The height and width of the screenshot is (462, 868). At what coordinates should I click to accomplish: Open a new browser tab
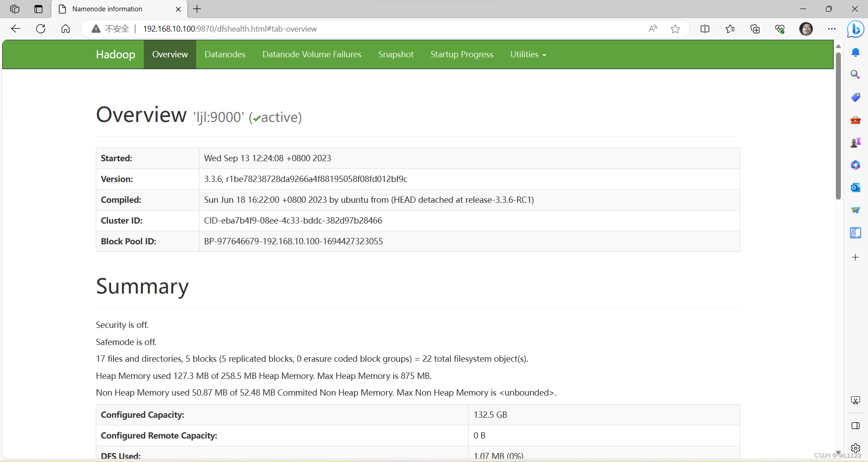(x=197, y=9)
